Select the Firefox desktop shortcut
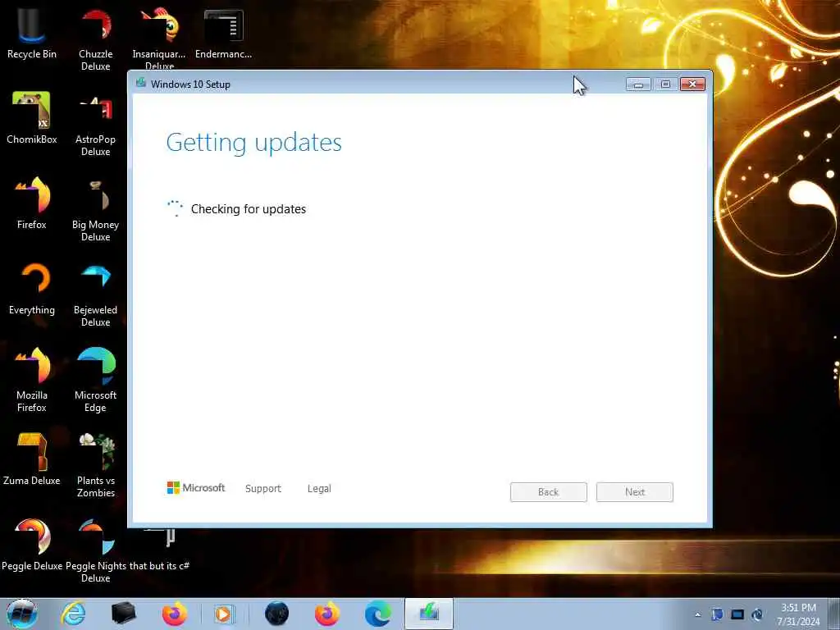 click(32, 203)
